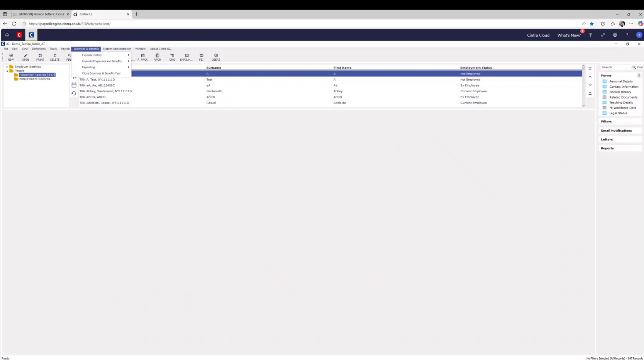Click the OPEN icon in the toolbar
The width and height of the screenshot is (644, 360).
tap(25, 57)
